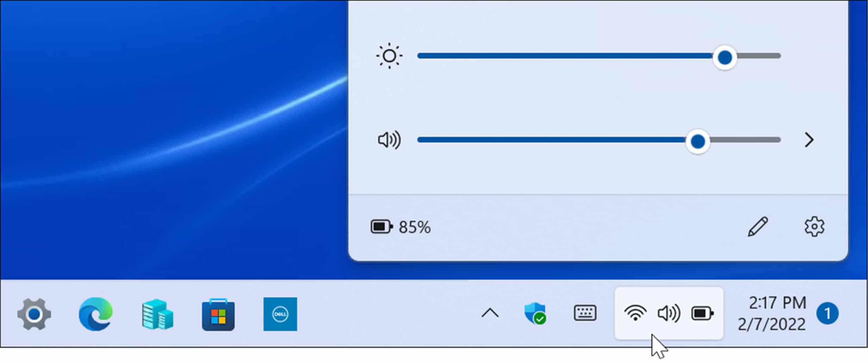
Task: Open the touch keyboard icon
Action: [585, 313]
